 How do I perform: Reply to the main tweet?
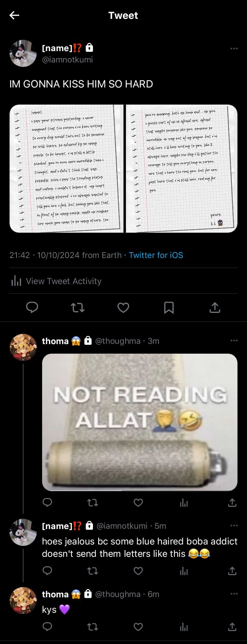click(x=32, y=308)
